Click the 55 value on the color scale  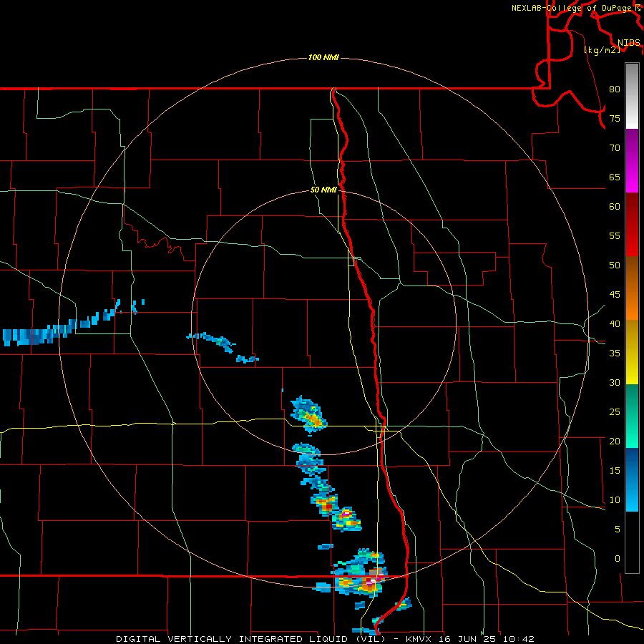coord(615,235)
